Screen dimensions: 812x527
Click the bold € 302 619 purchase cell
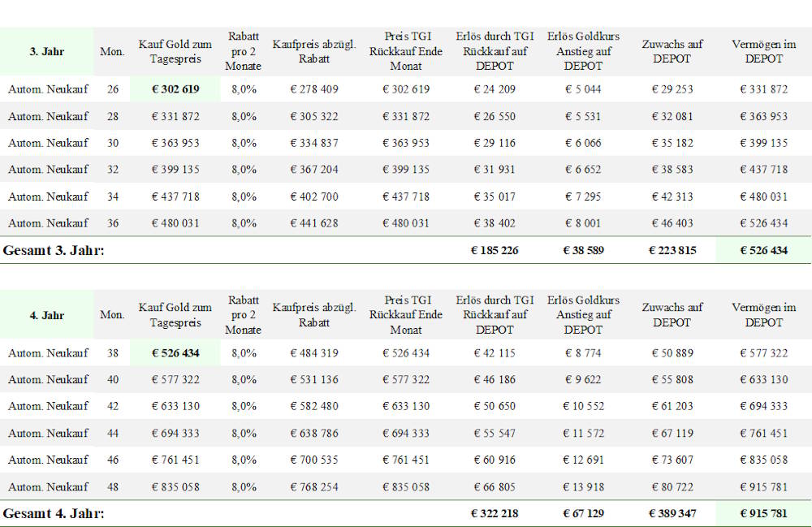tap(175, 89)
